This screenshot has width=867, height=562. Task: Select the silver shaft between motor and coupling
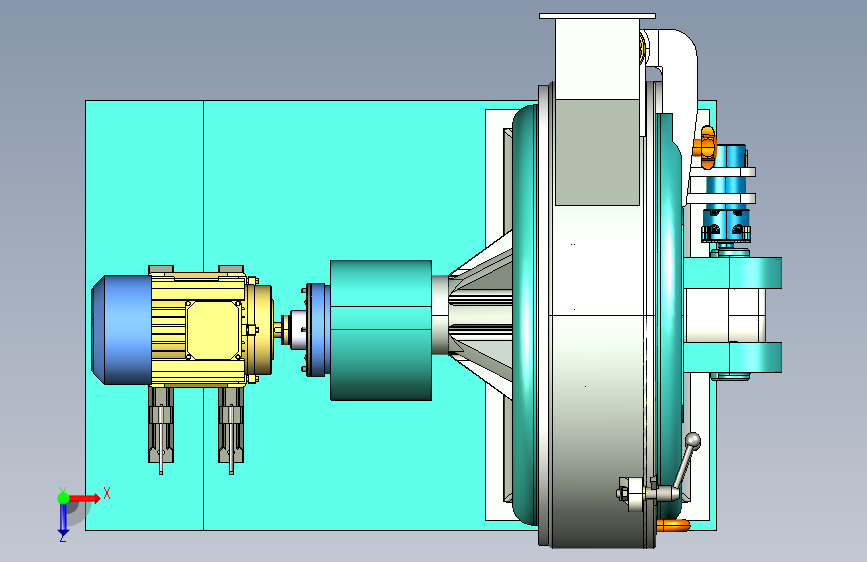(298, 330)
